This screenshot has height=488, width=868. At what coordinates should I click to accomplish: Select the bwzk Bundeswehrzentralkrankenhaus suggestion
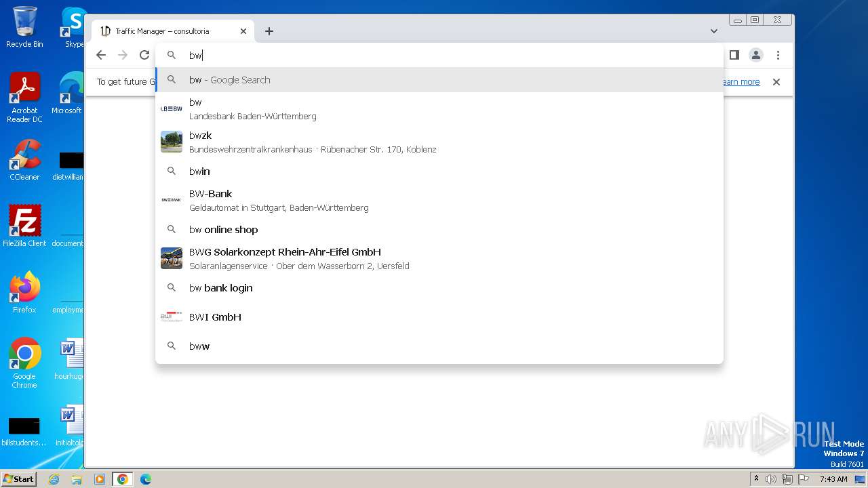[439, 142]
